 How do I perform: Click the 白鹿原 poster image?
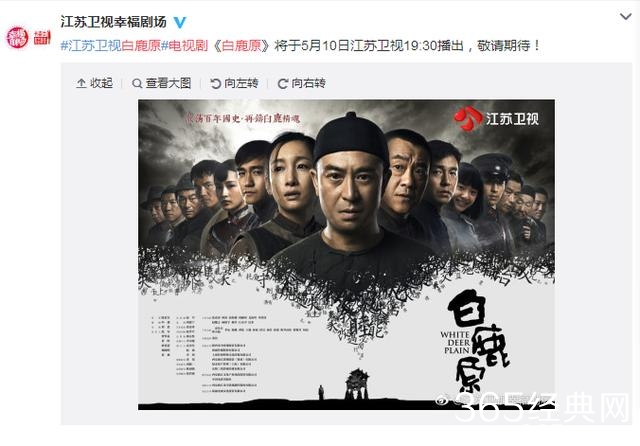coord(346,255)
